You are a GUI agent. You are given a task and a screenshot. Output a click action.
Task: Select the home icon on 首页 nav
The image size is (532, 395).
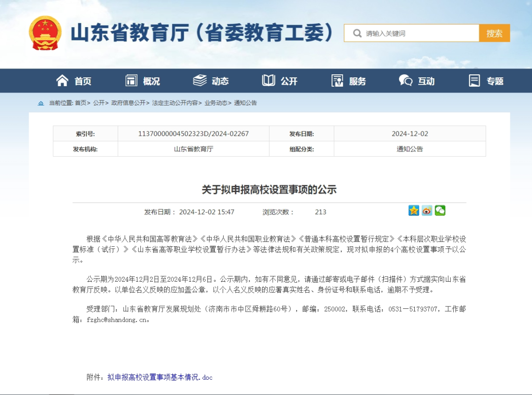(x=62, y=80)
